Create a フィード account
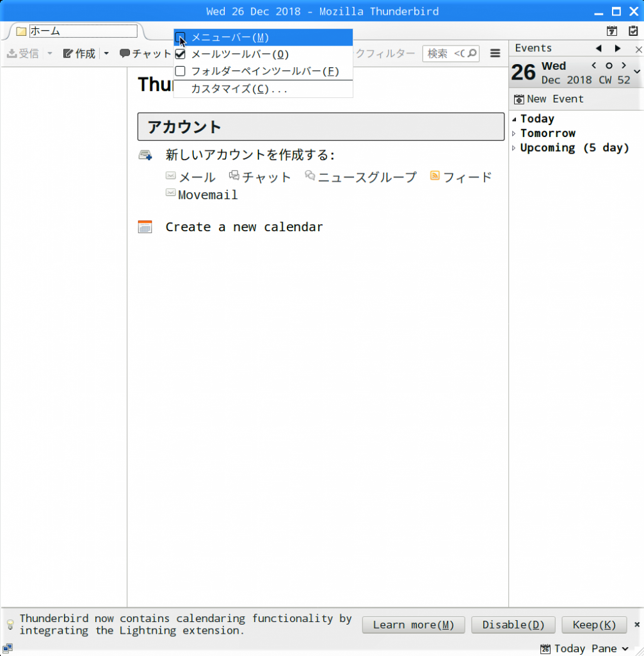This screenshot has width=644, height=656. pyautogui.click(x=461, y=177)
